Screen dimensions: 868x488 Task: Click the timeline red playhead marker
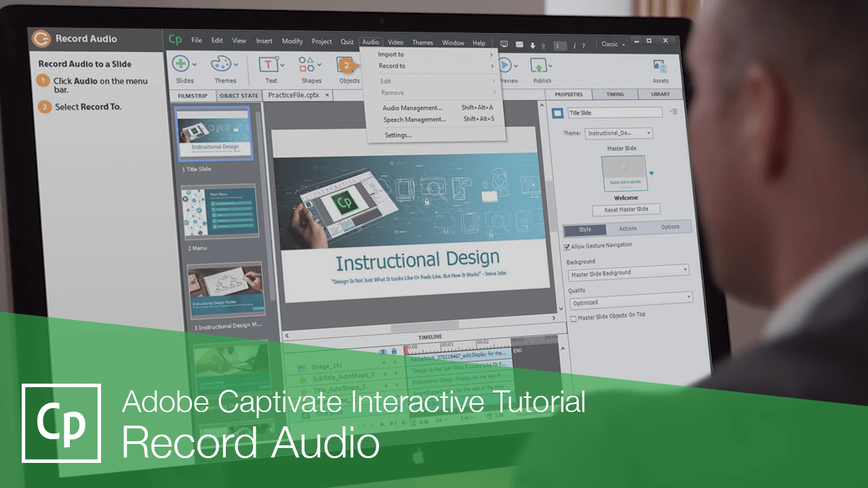pos(407,350)
